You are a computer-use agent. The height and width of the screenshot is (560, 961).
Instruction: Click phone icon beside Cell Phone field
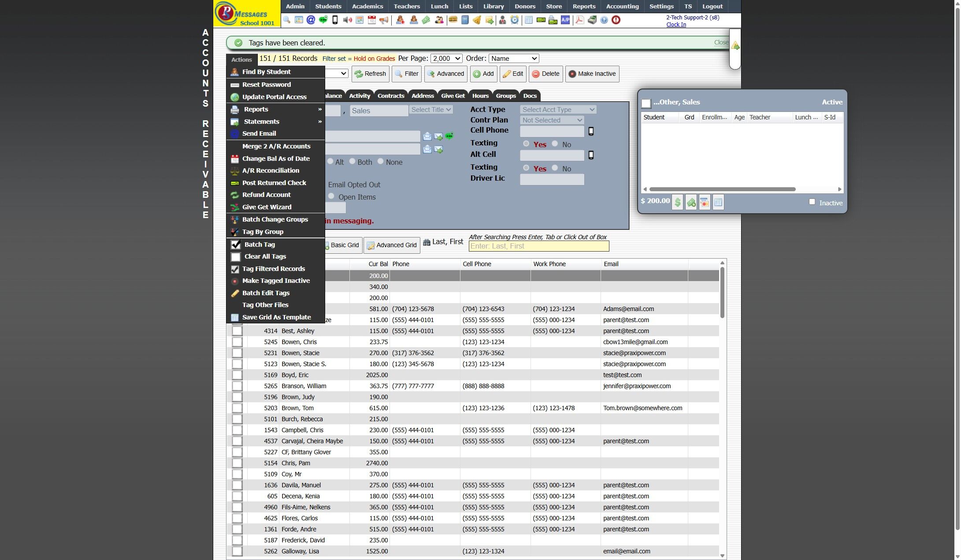click(591, 131)
